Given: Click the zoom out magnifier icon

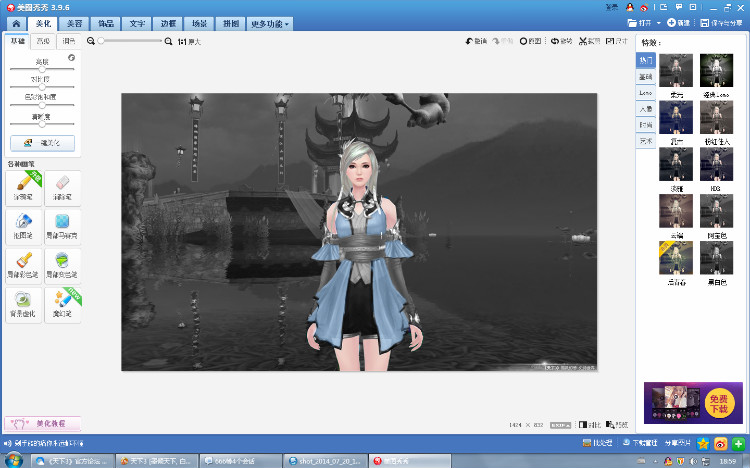Looking at the screenshot, I should (91, 41).
